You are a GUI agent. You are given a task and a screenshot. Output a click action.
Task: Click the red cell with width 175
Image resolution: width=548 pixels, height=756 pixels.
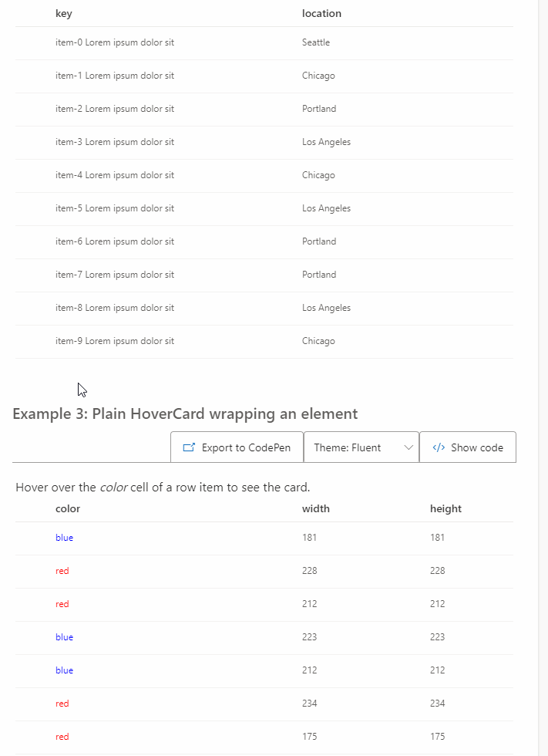(x=62, y=737)
